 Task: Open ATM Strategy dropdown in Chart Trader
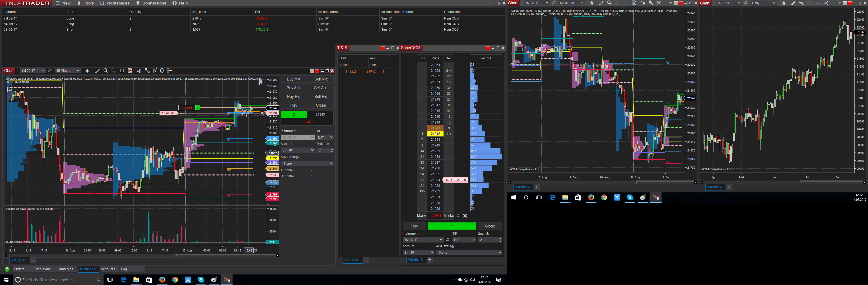point(307,164)
